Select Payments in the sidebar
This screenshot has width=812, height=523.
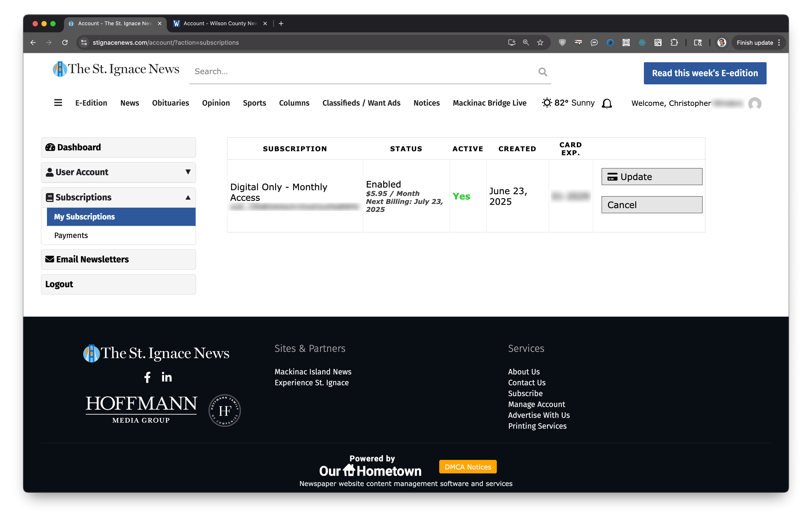click(71, 235)
